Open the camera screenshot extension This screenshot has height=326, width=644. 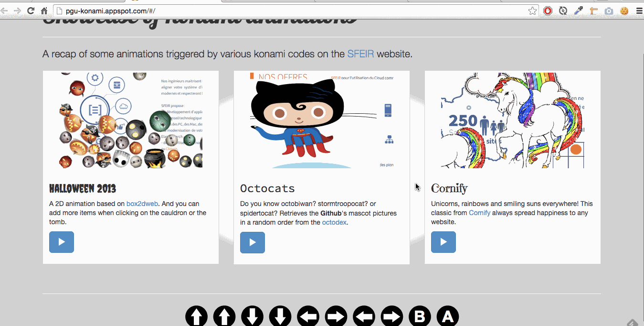(609, 11)
